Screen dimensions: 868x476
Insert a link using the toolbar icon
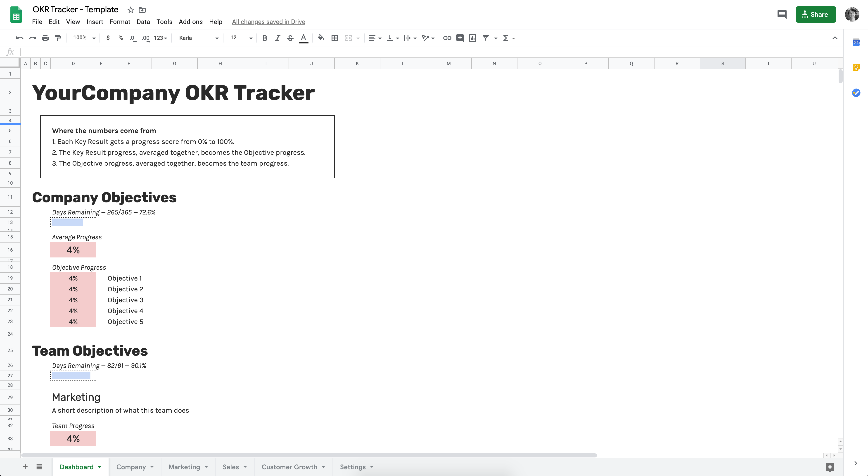click(447, 38)
